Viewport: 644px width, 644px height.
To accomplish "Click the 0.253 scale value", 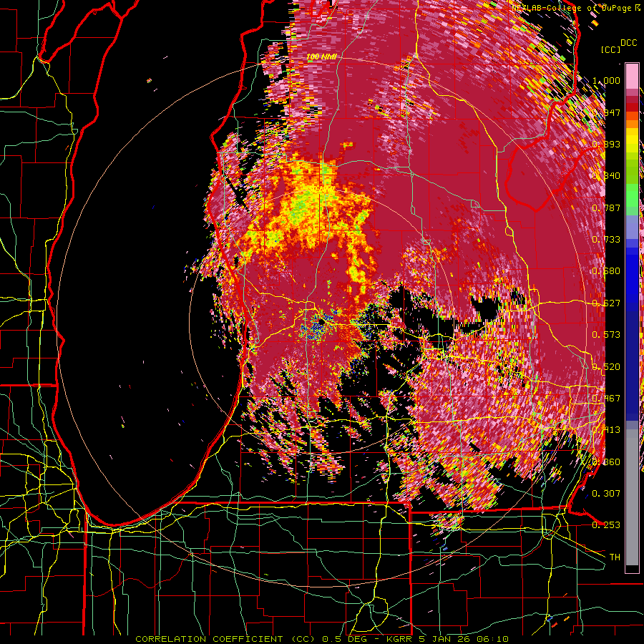I will [x=607, y=525].
